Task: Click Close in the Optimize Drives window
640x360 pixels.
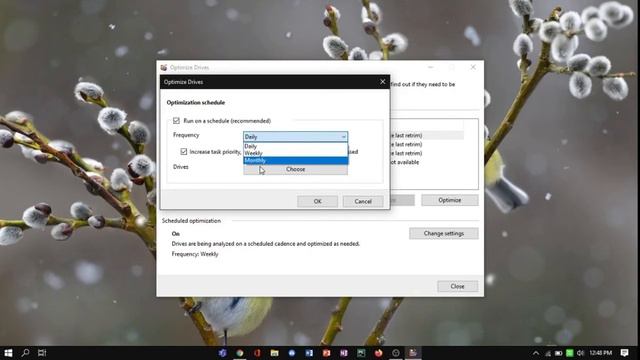Action: 458,286
